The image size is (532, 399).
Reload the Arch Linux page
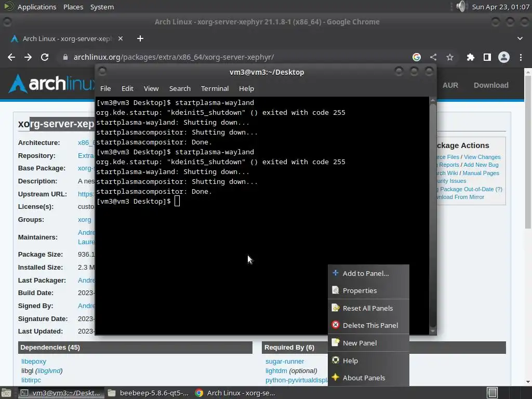[x=45, y=57]
